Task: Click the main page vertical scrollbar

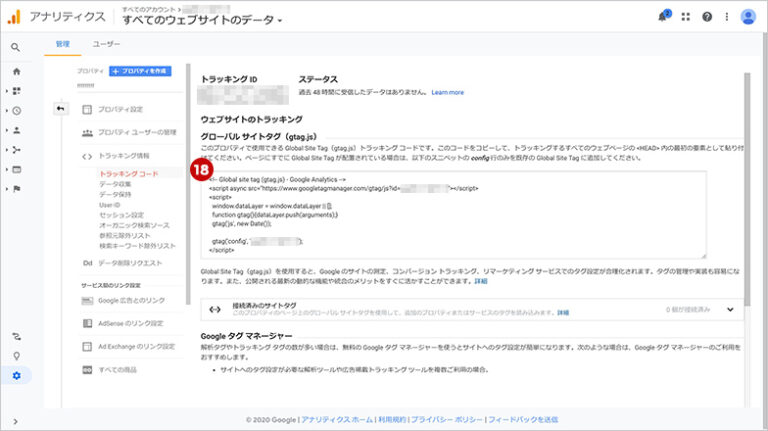Action: pyautogui.click(x=747, y=189)
